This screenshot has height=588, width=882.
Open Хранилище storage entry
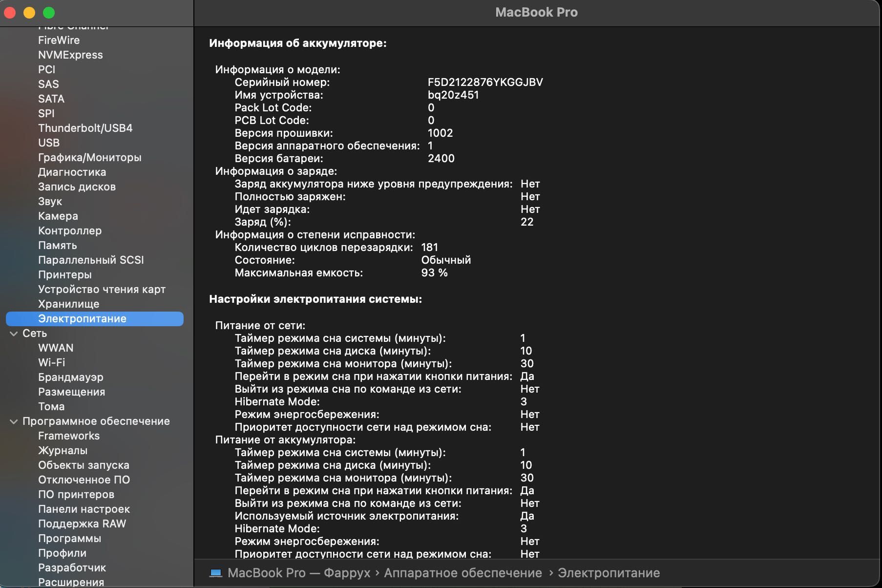(x=68, y=304)
